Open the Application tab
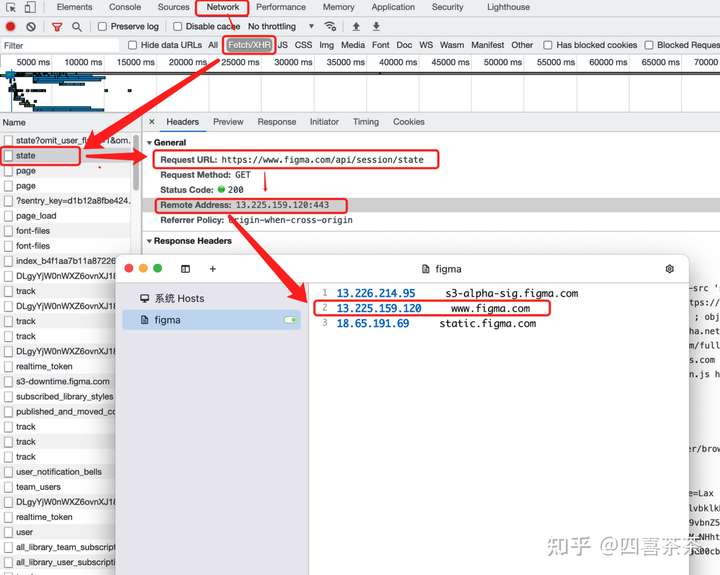720x575 pixels. click(393, 7)
